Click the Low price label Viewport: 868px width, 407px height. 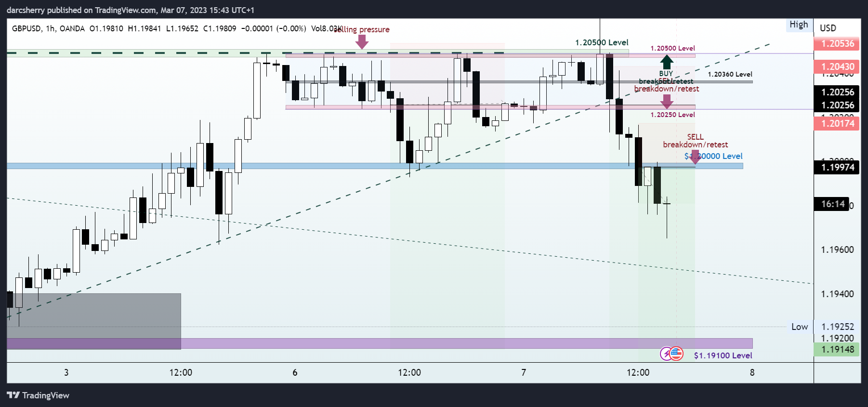pyautogui.click(x=800, y=327)
